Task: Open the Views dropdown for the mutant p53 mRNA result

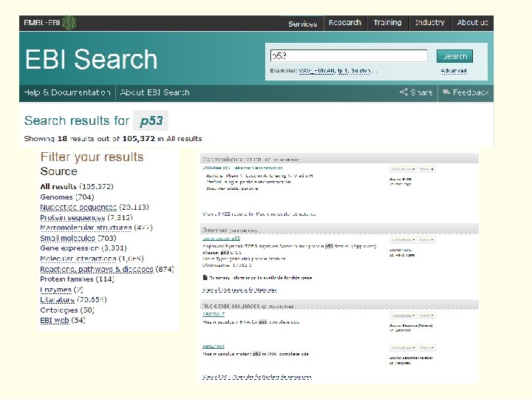Action: pos(427,348)
